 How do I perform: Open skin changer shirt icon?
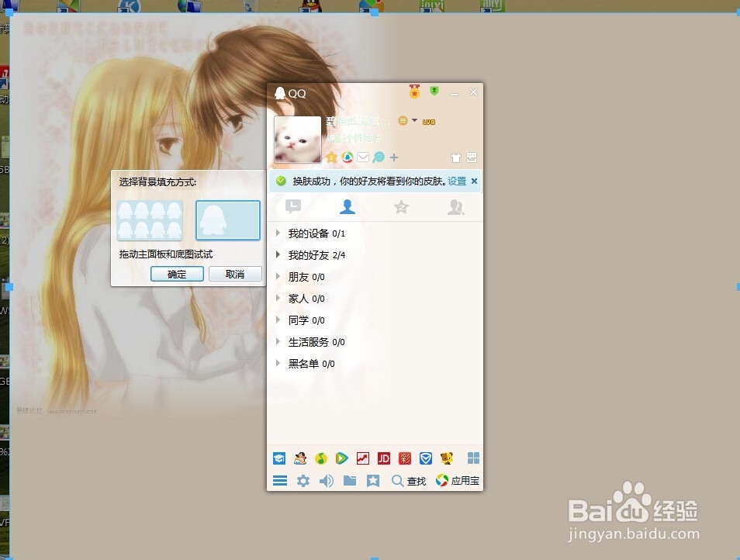click(x=455, y=157)
